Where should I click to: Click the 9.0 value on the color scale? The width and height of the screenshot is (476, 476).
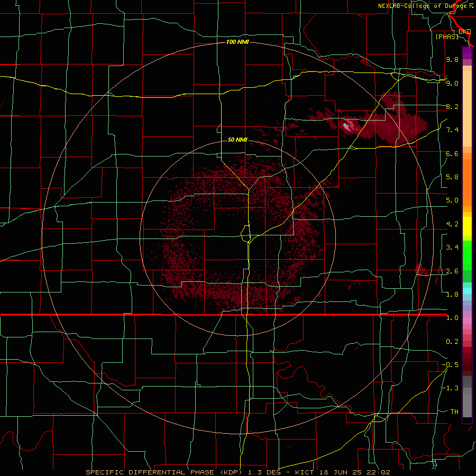click(x=452, y=83)
